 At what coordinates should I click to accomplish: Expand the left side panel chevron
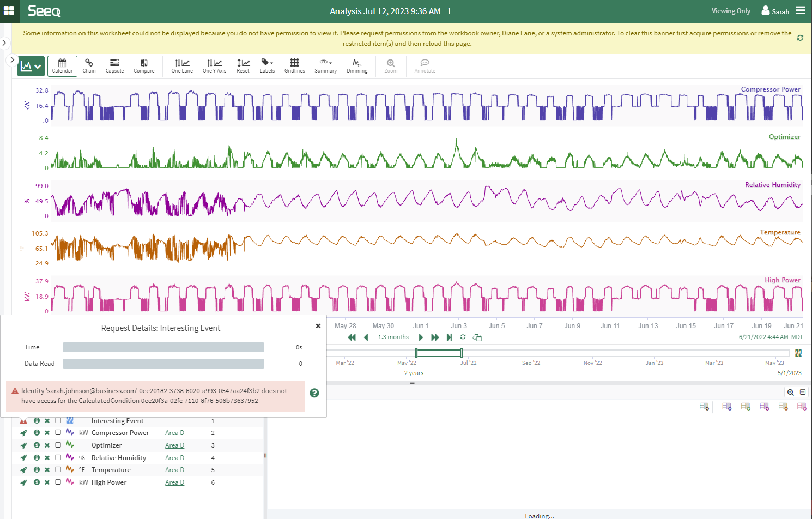pos(4,43)
